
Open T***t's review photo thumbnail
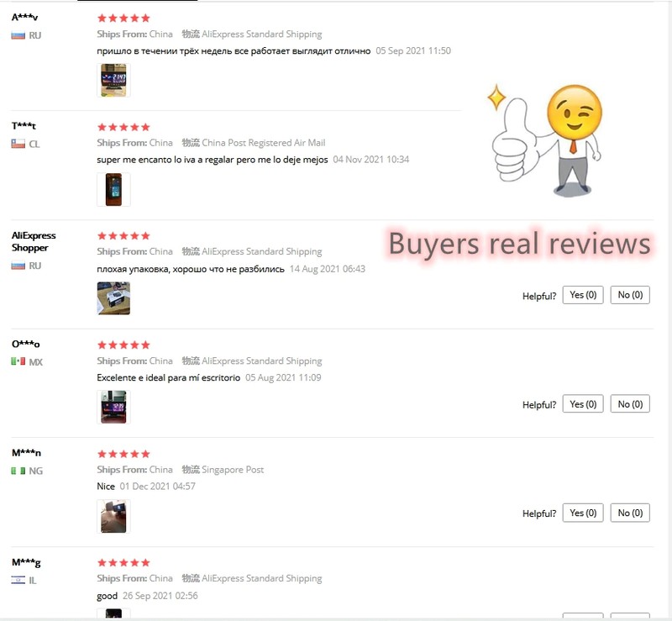(x=113, y=190)
